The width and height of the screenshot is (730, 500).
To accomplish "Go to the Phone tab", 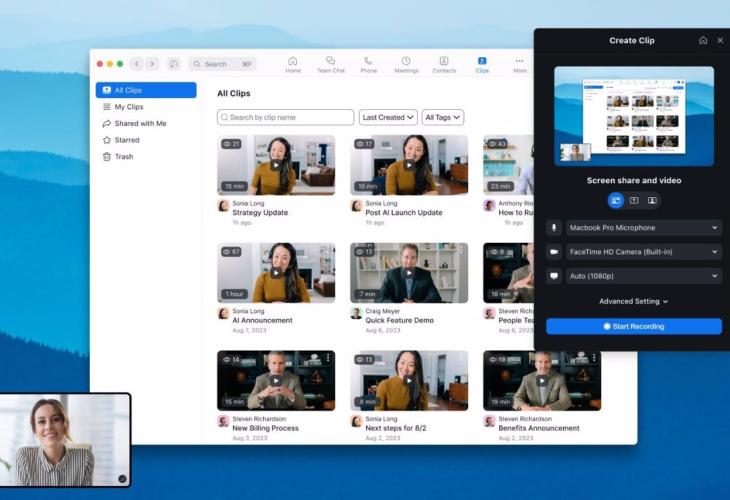I will 368,62.
